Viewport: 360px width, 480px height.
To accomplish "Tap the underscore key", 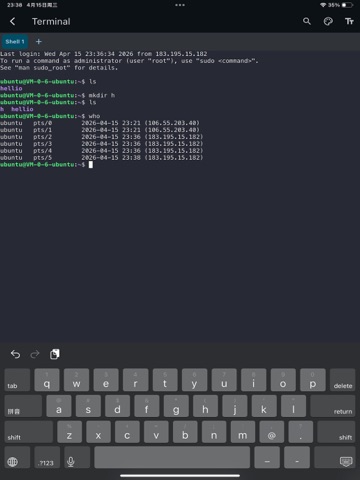I will tap(267, 457).
